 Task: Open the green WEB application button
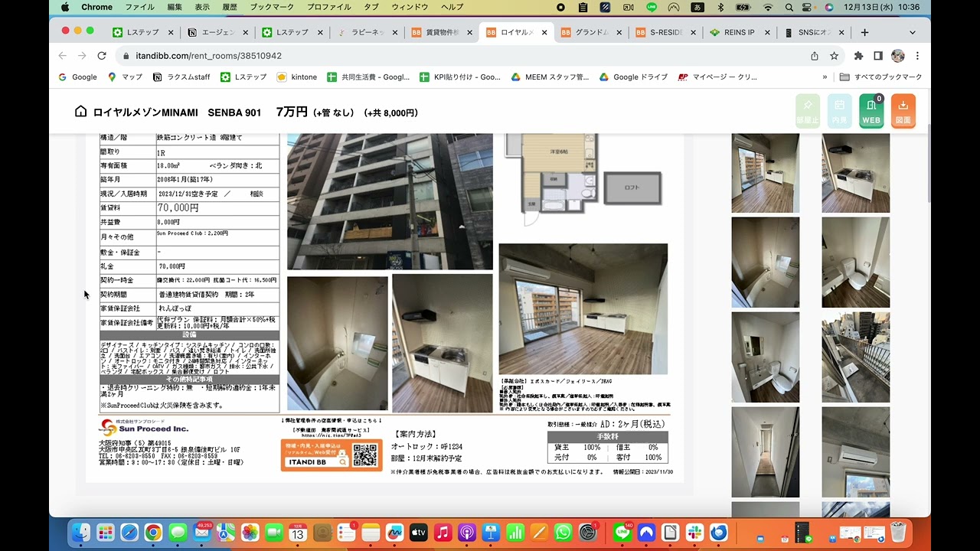point(871,111)
